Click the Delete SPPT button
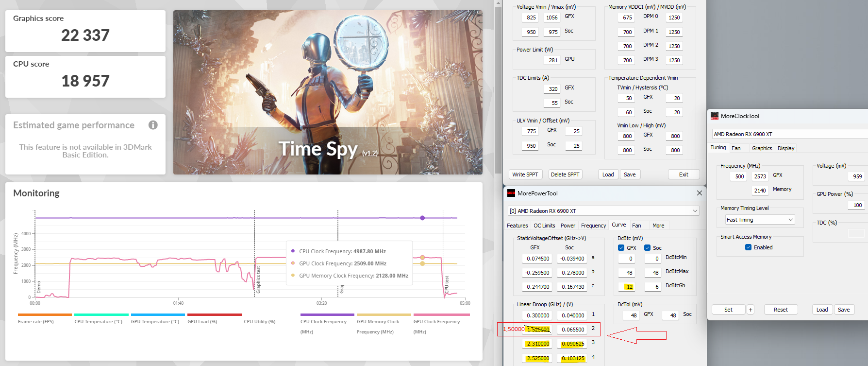The width and height of the screenshot is (868, 366). pos(565,174)
